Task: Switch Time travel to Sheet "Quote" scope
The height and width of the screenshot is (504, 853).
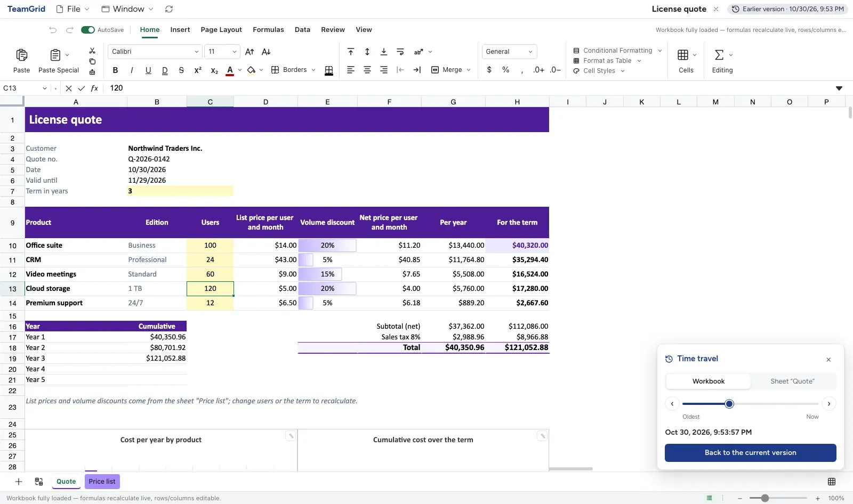Action: click(x=792, y=381)
